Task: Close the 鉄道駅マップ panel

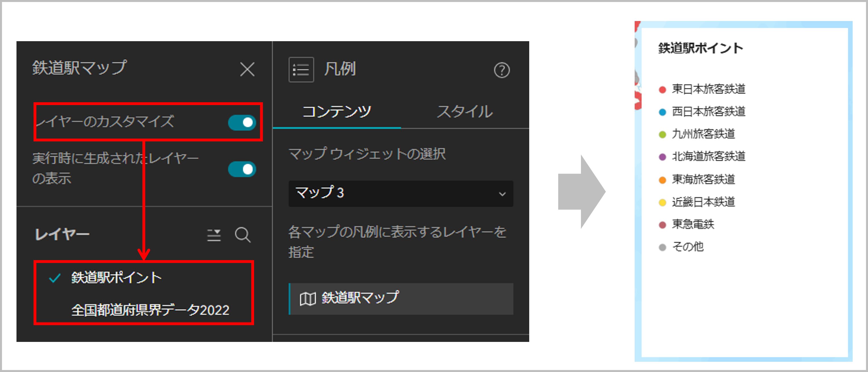Action: [247, 69]
